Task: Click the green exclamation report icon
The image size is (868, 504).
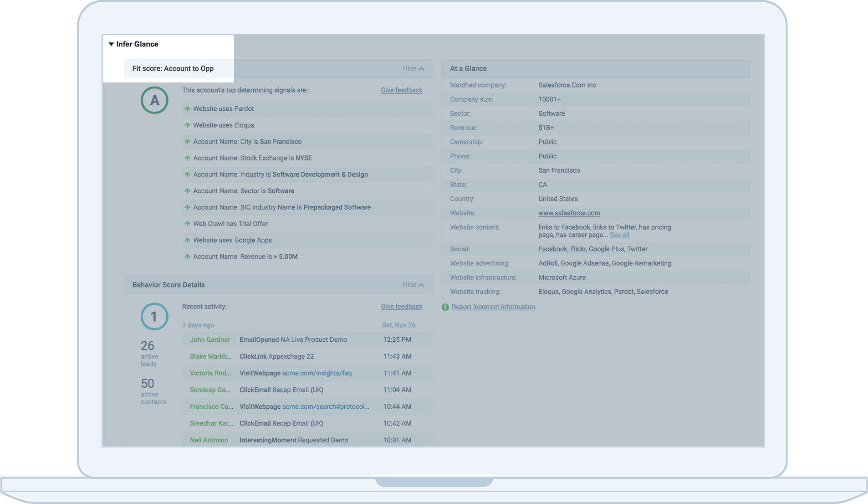Action: (x=445, y=307)
